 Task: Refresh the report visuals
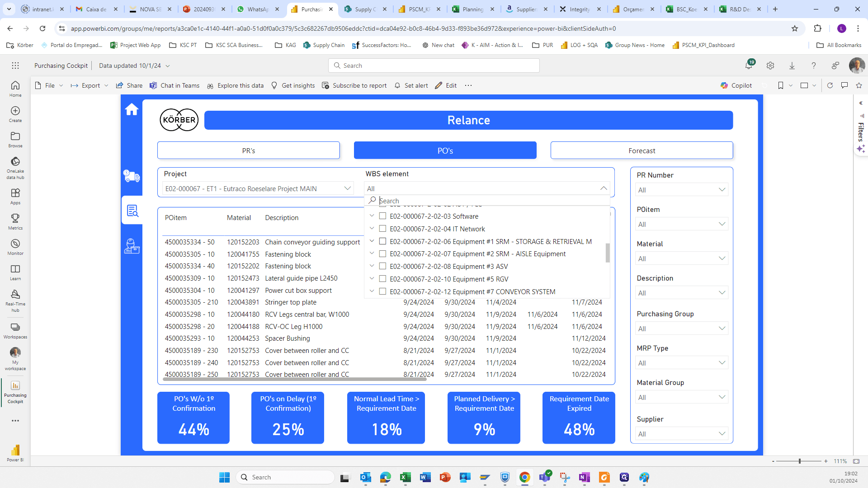click(830, 85)
